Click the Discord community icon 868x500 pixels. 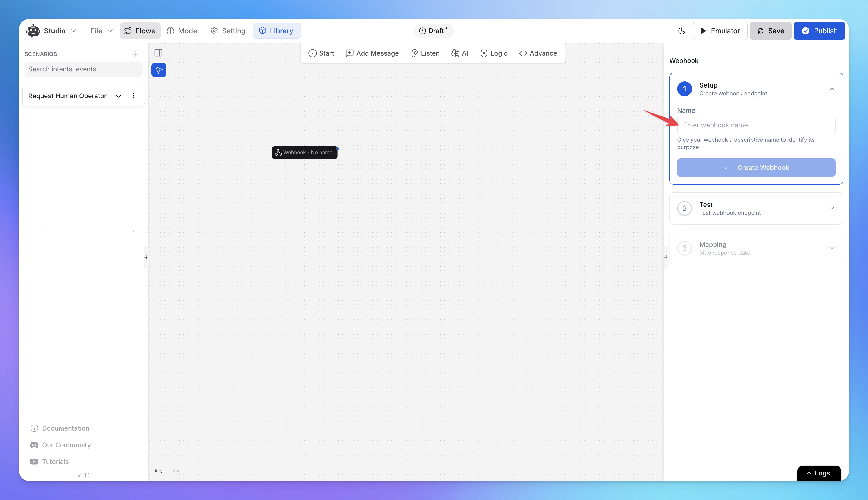(x=34, y=445)
